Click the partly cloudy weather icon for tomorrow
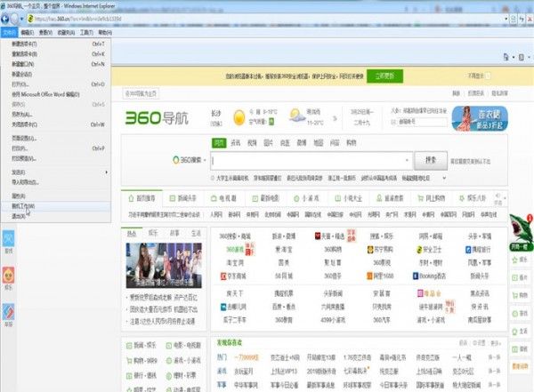The width and height of the screenshot is (534, 392). (297, 116)
